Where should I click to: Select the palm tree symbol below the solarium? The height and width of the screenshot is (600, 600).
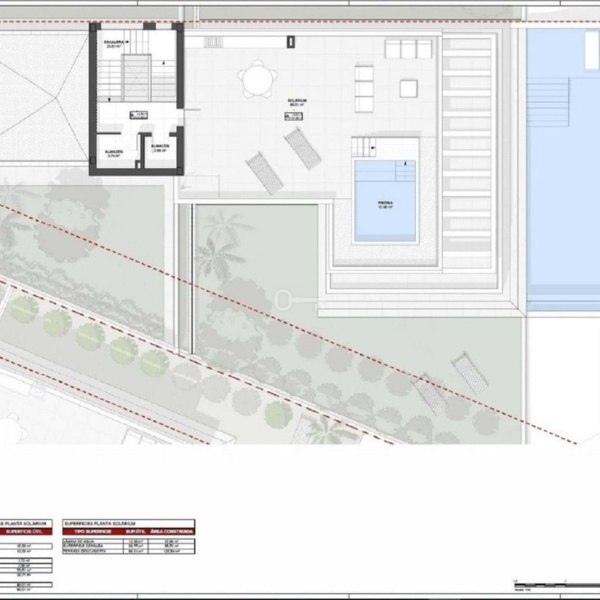pyautogui.click(x=218, y=250)
